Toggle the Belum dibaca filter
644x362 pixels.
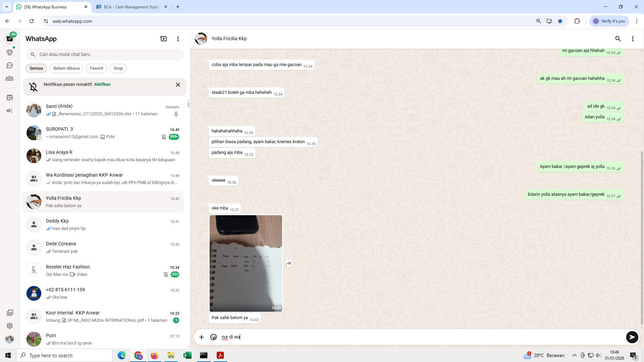66,68
